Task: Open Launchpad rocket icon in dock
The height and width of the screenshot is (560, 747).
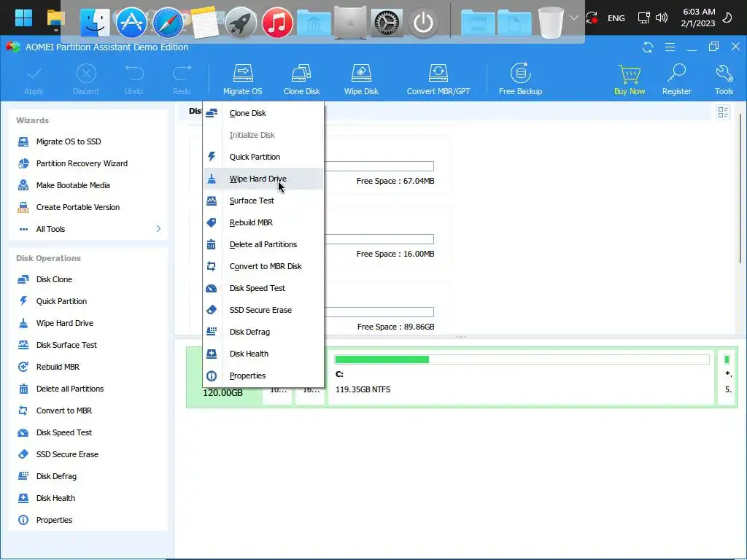Action: pos(241,23)
